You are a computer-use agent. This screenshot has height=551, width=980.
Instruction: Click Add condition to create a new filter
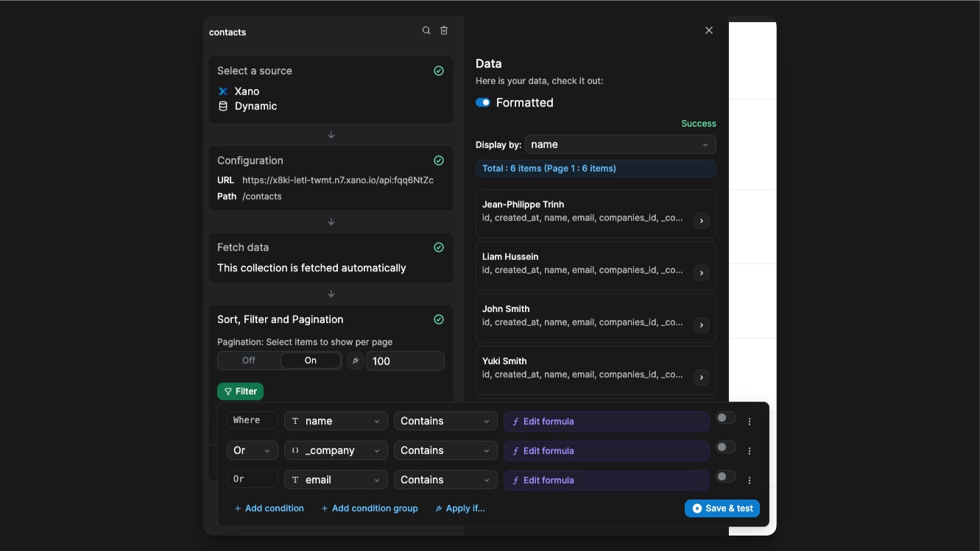[269, 508]
